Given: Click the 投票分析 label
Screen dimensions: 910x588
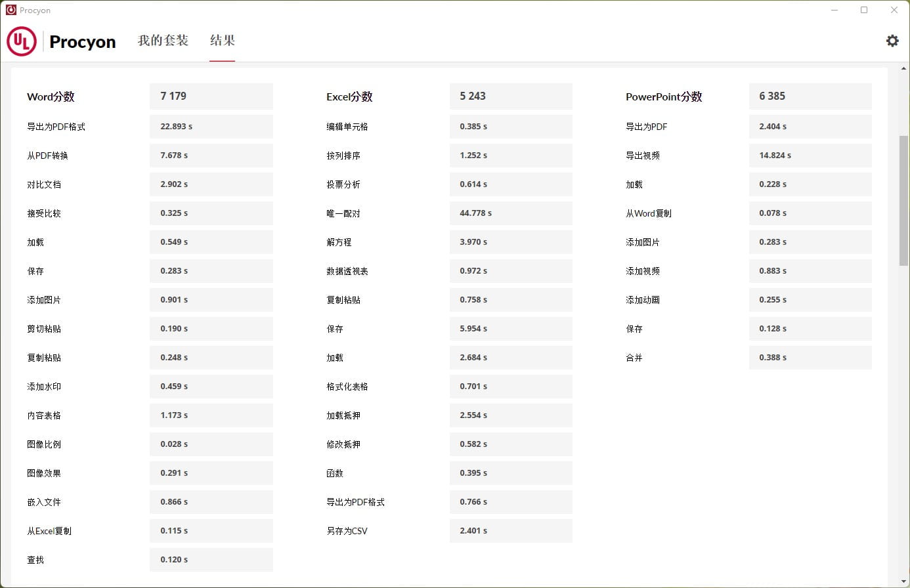Looking at the screenshot, I should pos(343,184).
